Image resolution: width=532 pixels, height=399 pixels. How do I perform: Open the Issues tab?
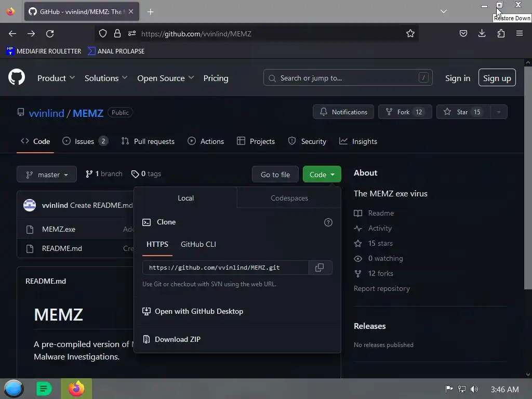point(85,141)
